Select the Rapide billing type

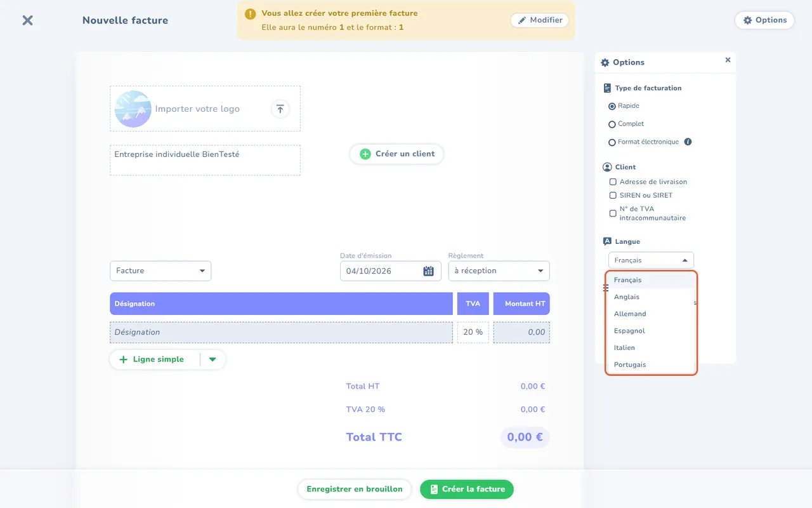(x=612, y=106)
